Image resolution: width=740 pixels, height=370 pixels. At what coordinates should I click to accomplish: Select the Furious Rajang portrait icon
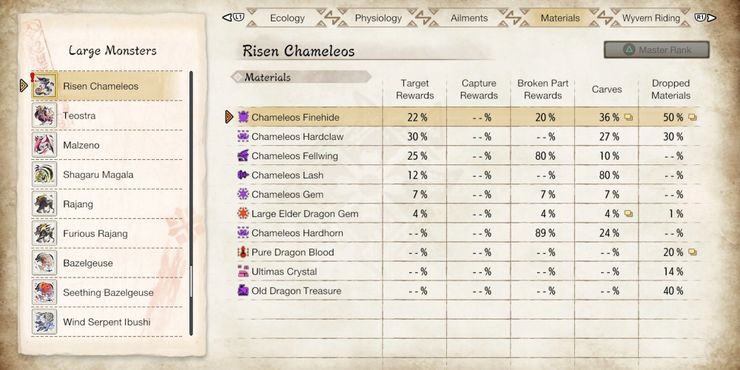[44, 233]
